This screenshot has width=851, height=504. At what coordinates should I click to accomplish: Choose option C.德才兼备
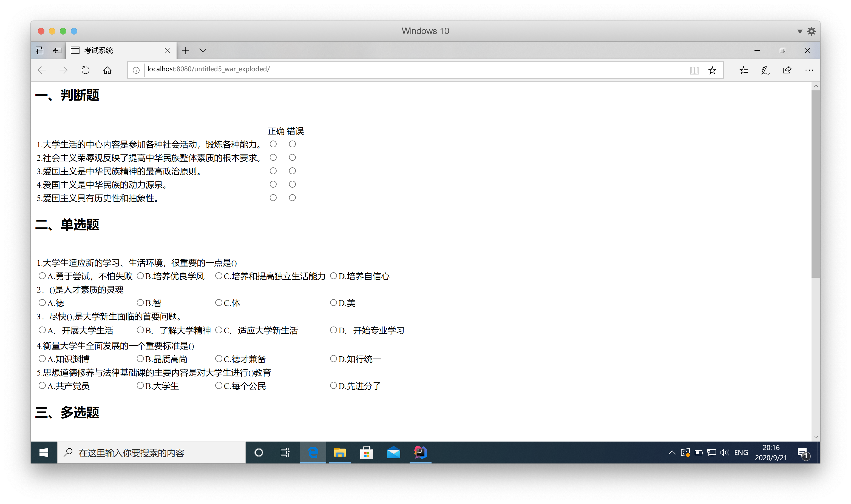219,359
